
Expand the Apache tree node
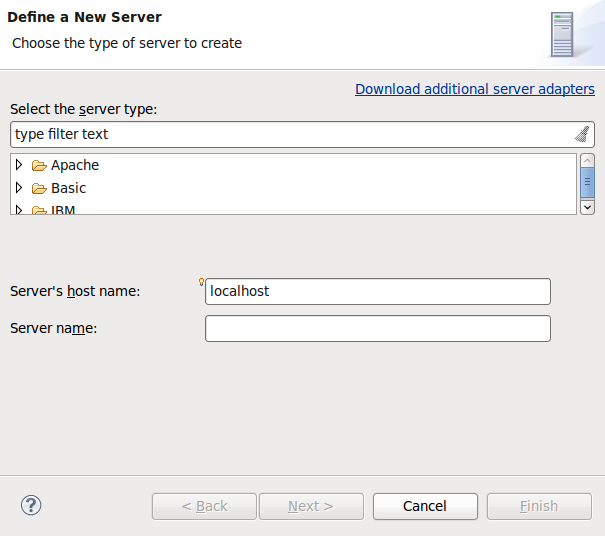pos(19,165)
